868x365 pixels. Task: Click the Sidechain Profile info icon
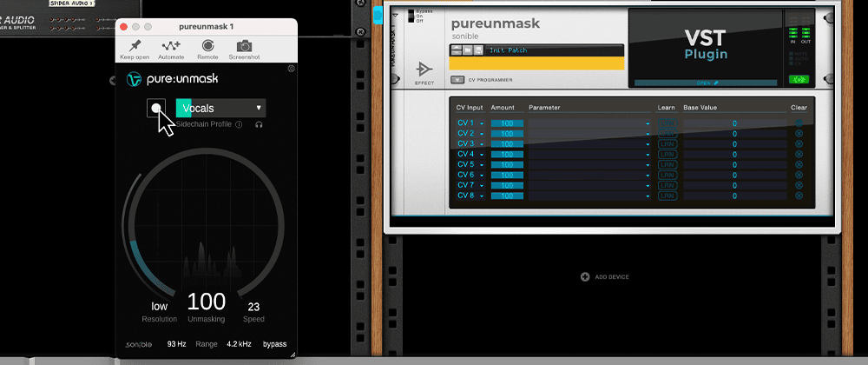click(239, 124)
